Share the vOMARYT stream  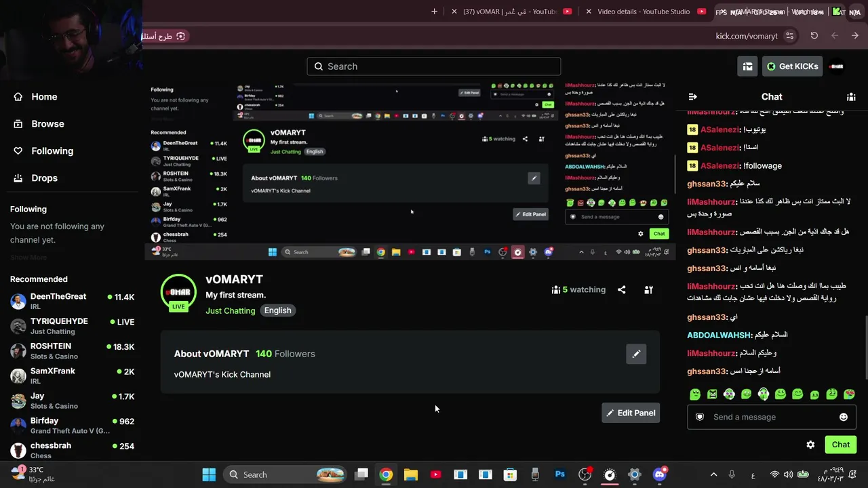pyautogui.click(x=621, y=290)
